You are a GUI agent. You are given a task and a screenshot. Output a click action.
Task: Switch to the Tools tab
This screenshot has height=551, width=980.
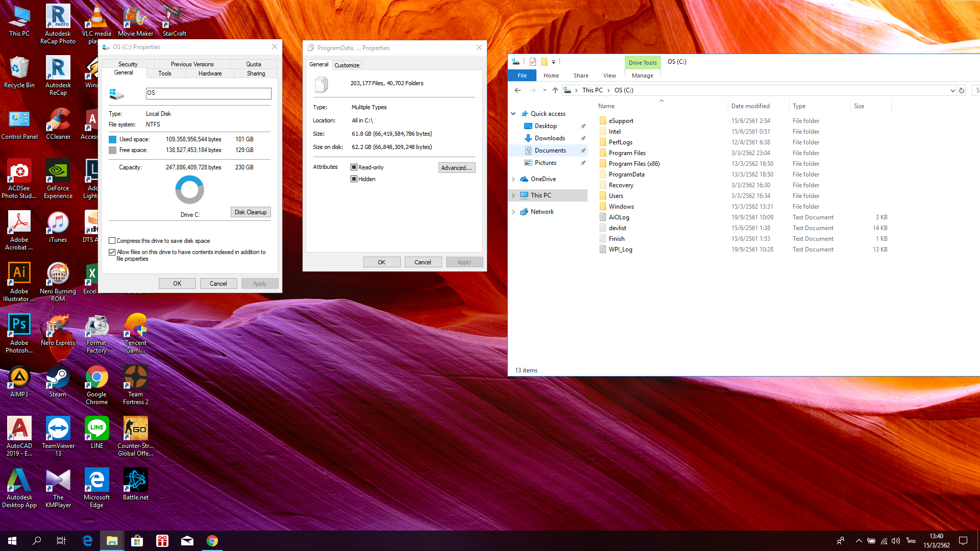[x=165, y=73]
